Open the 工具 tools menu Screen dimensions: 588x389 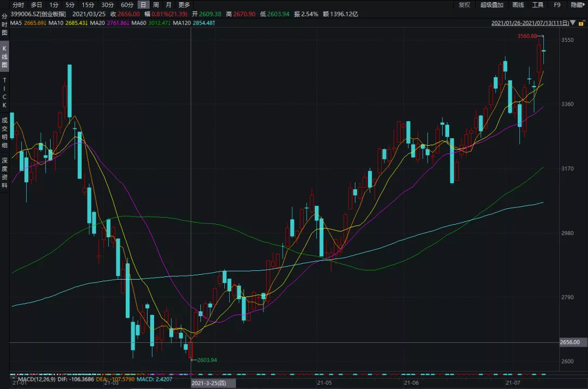pyautogui.click(x=537, y=5)
